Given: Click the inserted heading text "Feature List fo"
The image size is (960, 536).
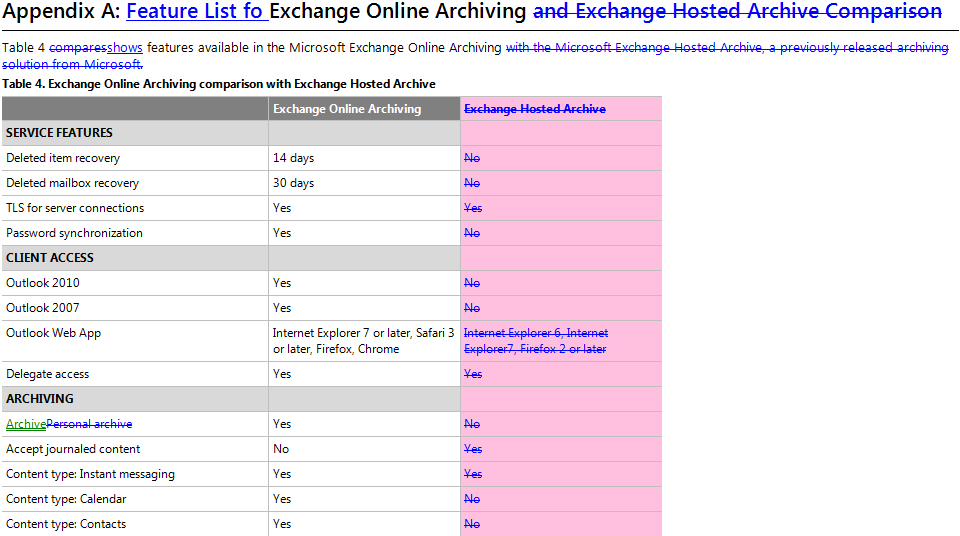Looking at the screenshot, I should pos(197,11).
